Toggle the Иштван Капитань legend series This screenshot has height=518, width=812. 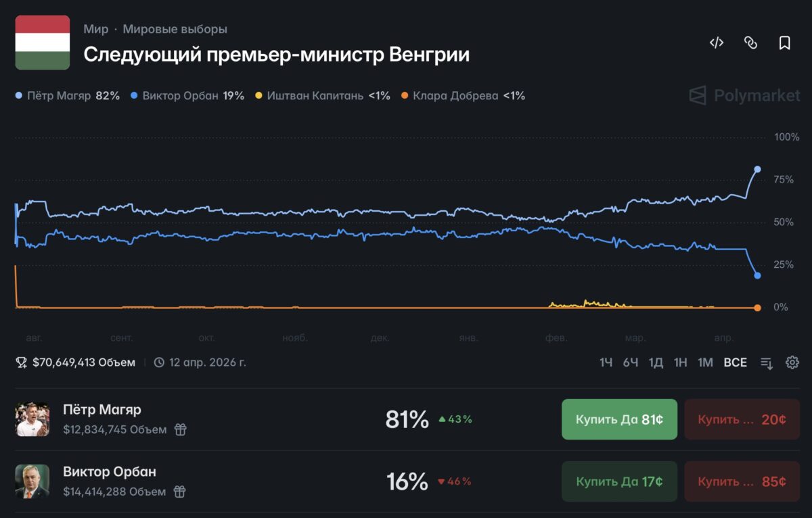coord(322,96)
